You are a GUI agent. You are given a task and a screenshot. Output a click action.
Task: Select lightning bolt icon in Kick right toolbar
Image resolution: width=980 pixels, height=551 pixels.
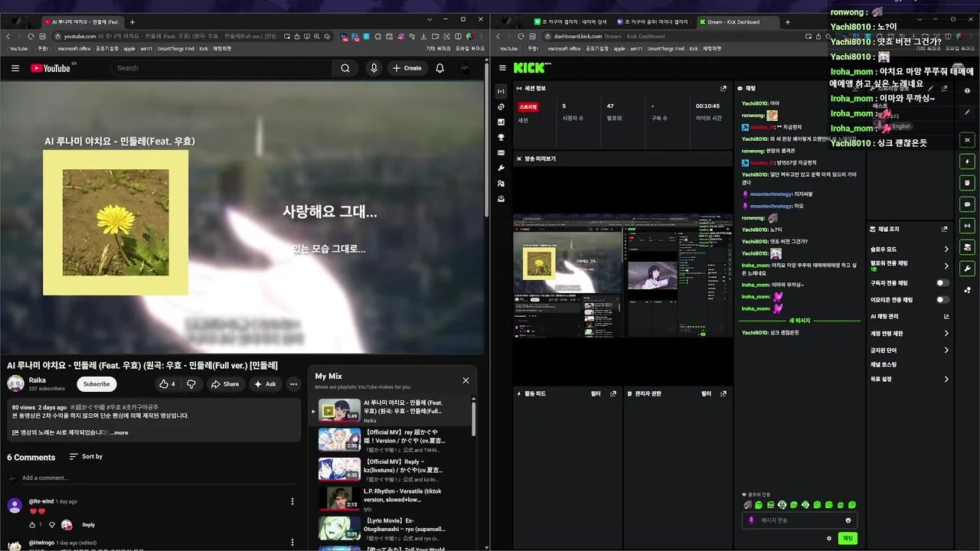(968, 162)
